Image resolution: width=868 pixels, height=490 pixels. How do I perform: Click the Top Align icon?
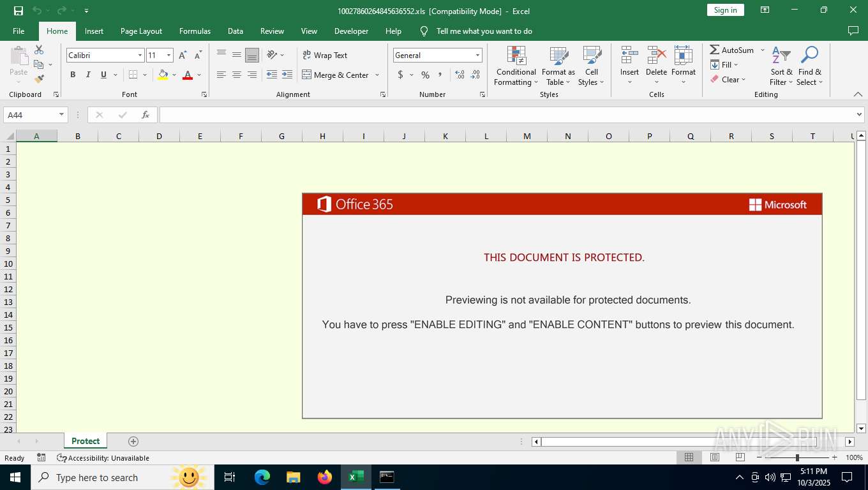[x=221, y=55]
